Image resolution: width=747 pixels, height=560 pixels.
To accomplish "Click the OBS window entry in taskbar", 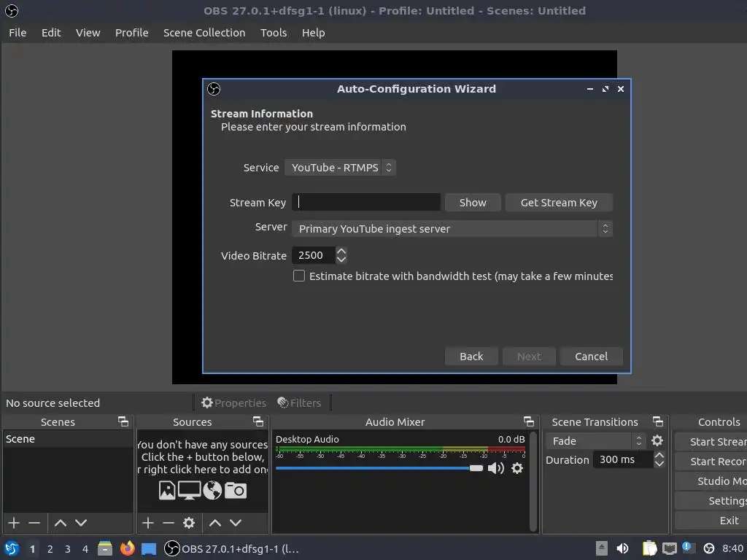I will point(231,548).
